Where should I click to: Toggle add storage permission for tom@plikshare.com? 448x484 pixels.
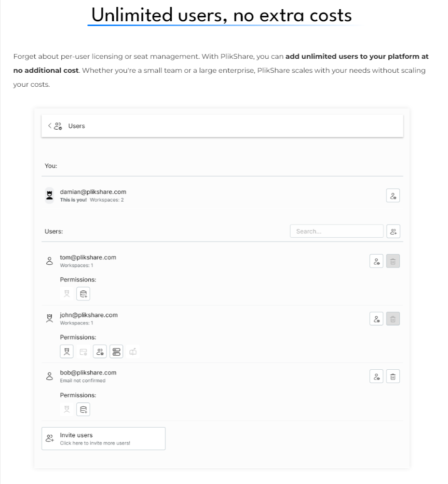click(83, 294)
